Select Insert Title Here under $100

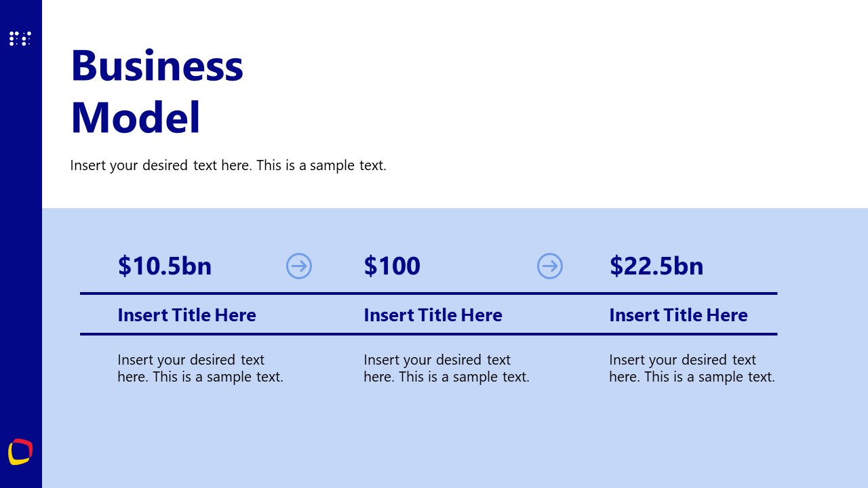pyautogui.click(x=433, y=315)
